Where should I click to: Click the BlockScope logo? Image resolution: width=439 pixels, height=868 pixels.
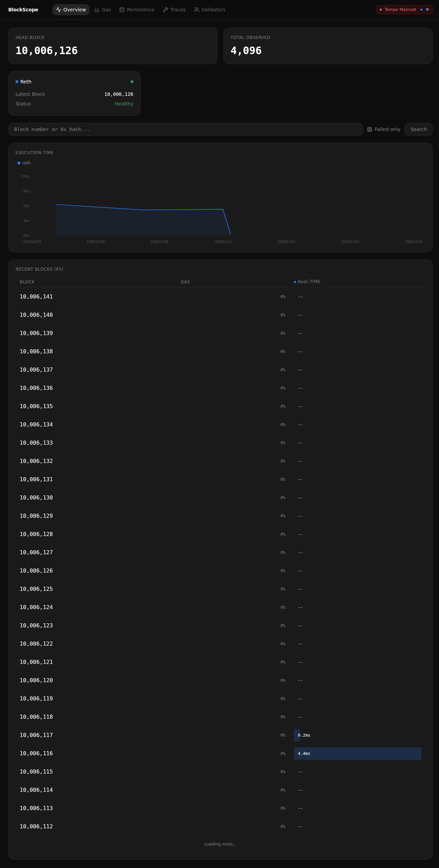[23, 10]
